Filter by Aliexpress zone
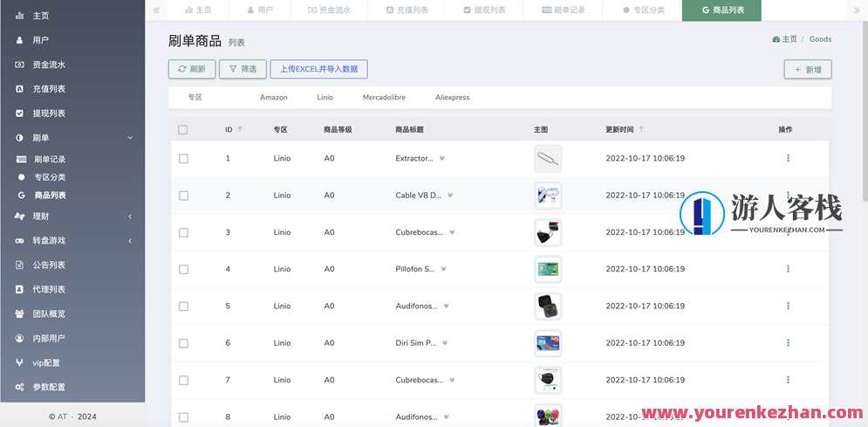The width and height of the screenshot is (868, 427). [x=452, y=98]
